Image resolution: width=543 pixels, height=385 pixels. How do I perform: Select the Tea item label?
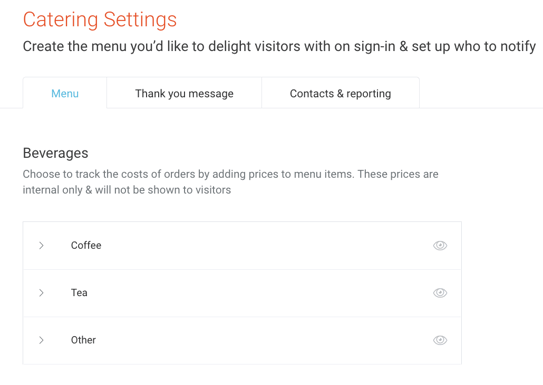point(79,293)
